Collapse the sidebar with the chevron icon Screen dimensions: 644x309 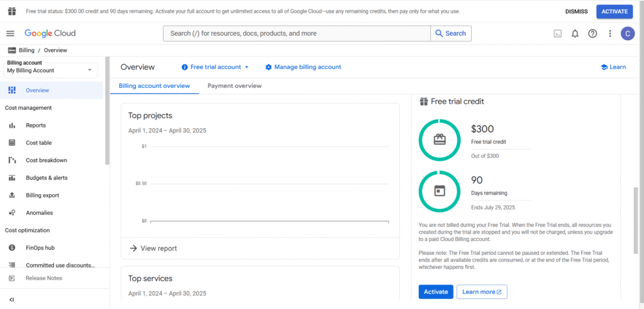11,300
